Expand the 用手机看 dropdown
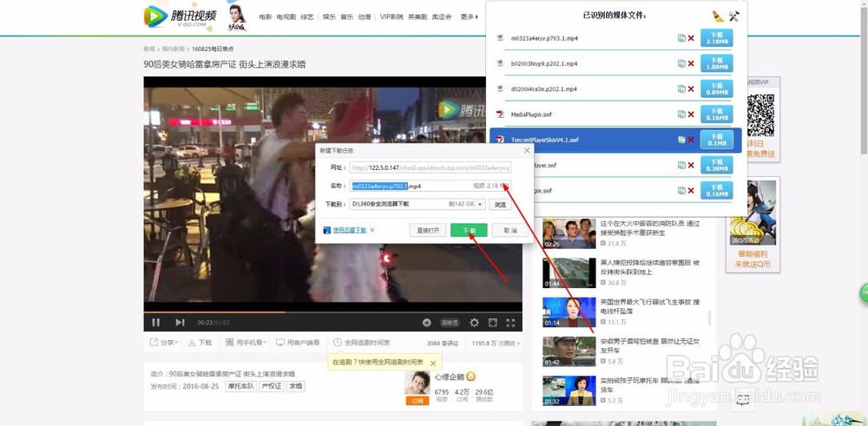This screenshot has width=868, height=426. (247, 343)
